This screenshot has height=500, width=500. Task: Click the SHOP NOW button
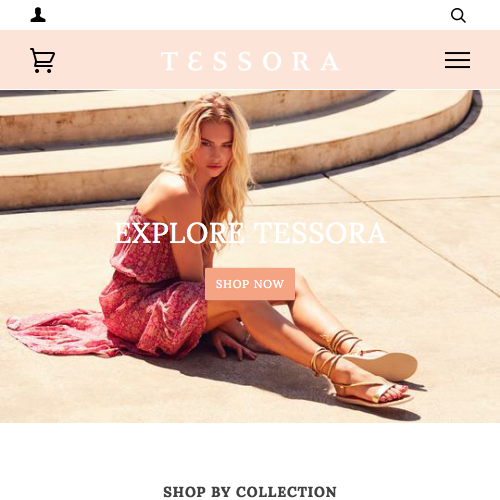click(250, 284)
